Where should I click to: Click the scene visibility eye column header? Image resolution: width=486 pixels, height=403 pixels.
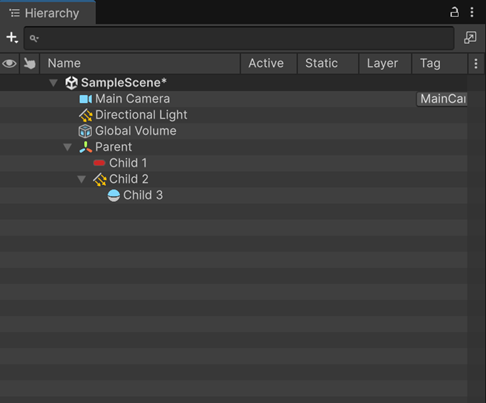(9, 63)
